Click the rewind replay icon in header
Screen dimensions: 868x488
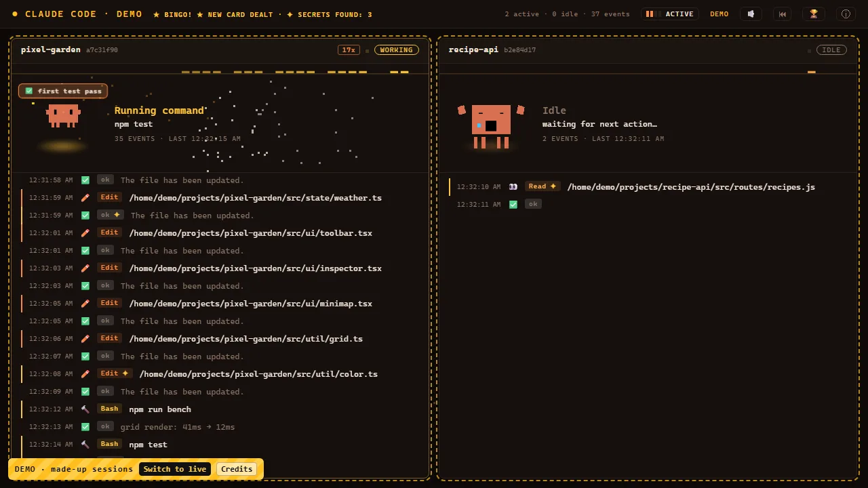click(x=783, y=14)
